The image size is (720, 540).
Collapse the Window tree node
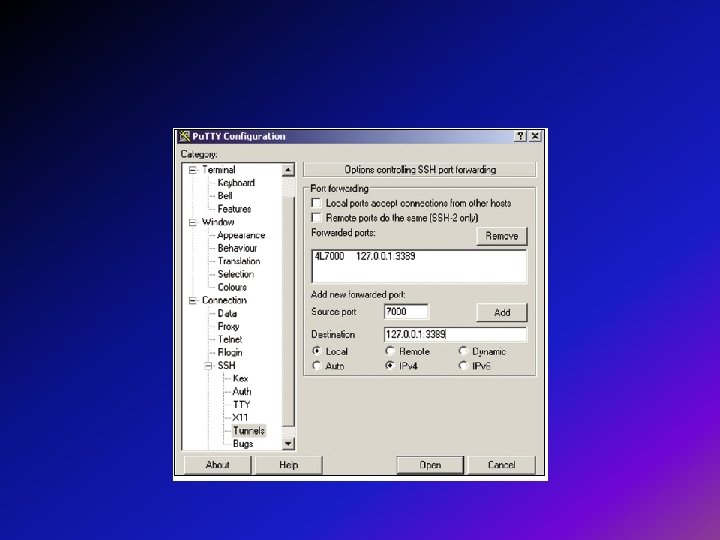tap(192, 222)
